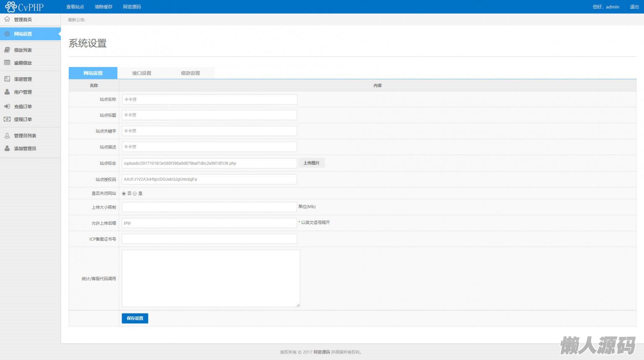The width and height of the screenshot is (644, 360).
Task: Click the 是否关闭网站 row label
Action: [x=104, y=194]
